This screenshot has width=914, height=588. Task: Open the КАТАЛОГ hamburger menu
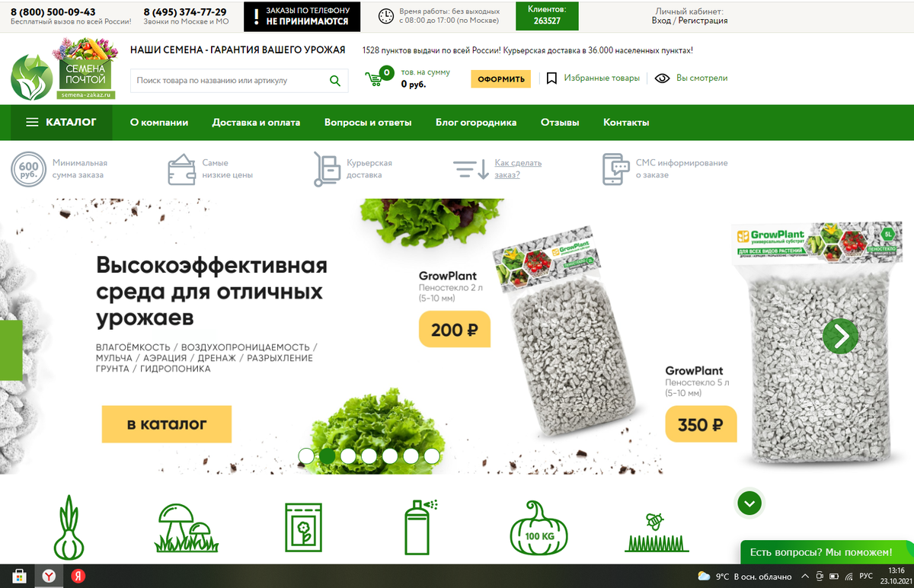tap(62, 123)
